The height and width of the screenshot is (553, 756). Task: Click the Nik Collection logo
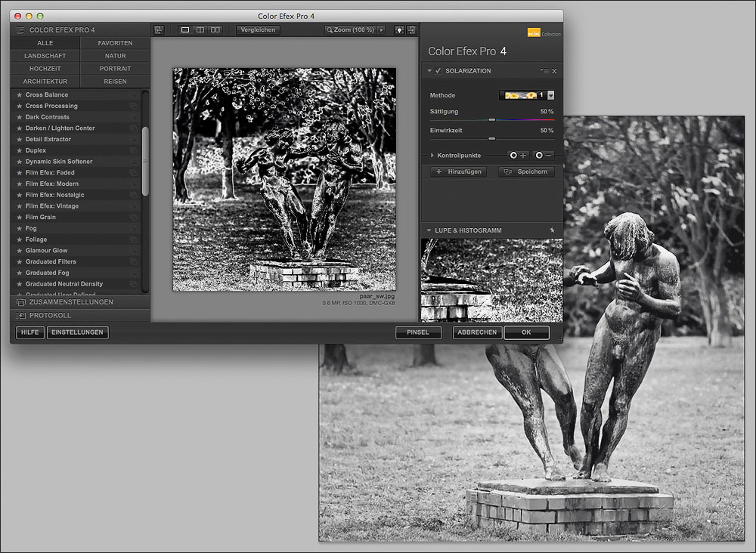pos(544,32)
